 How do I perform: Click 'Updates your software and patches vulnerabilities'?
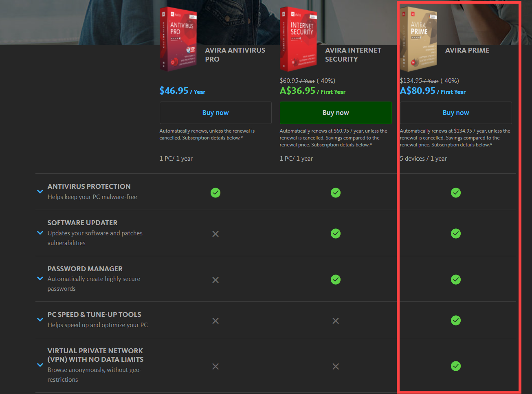pos(95,238)
